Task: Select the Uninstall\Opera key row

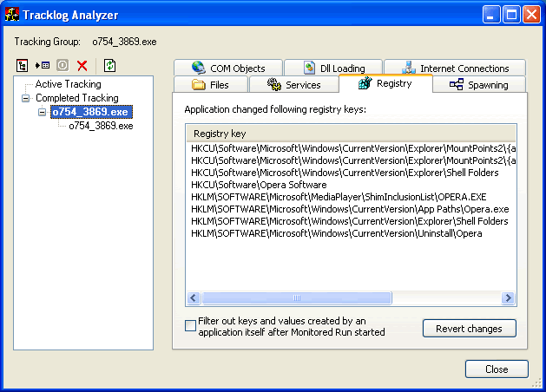Action: point(351,234)
